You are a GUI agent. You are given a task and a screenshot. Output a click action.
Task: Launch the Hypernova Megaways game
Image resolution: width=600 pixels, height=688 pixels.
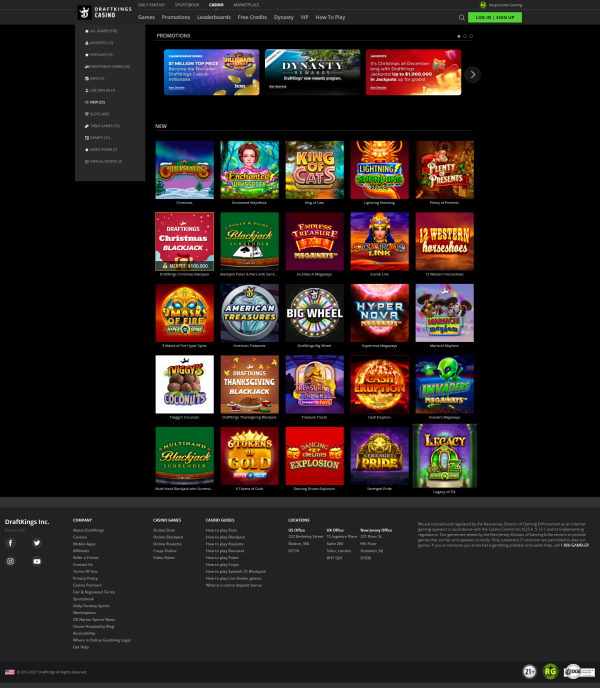tap(380, 313)
